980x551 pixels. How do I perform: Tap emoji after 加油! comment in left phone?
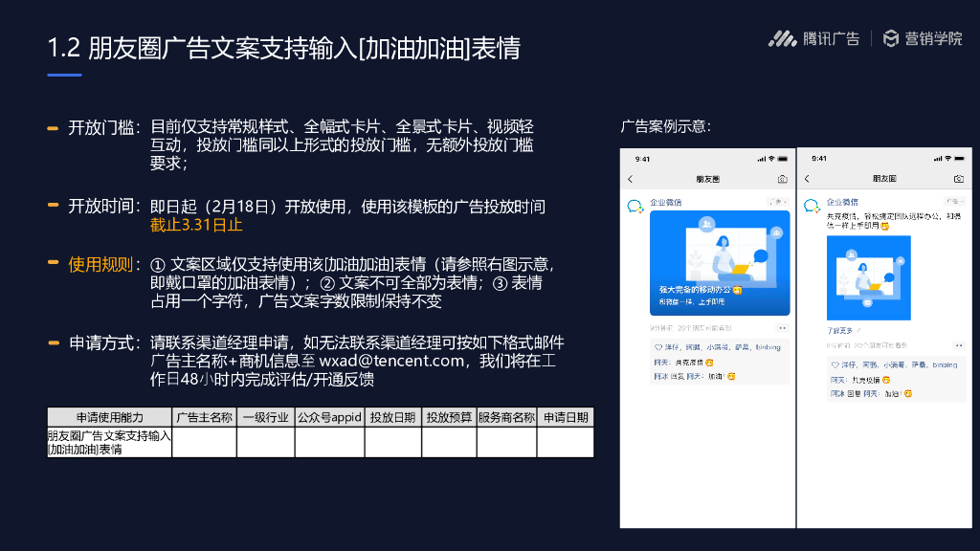click(731, 376)
